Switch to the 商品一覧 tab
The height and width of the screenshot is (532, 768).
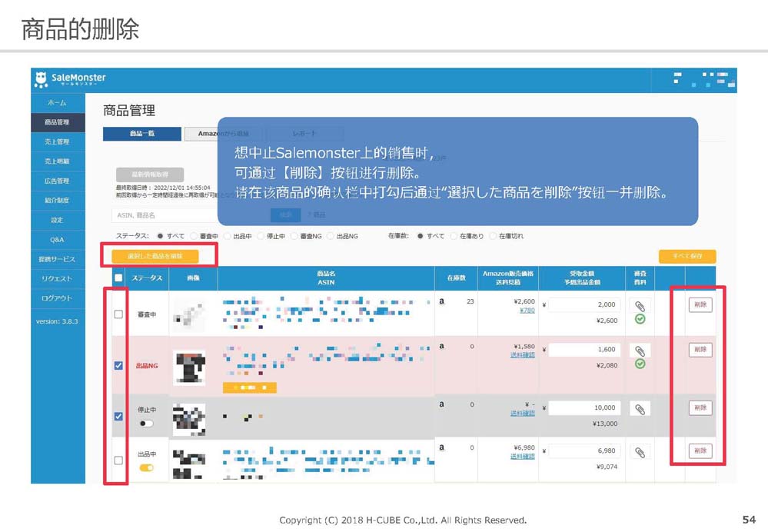(x=142, y=134)
